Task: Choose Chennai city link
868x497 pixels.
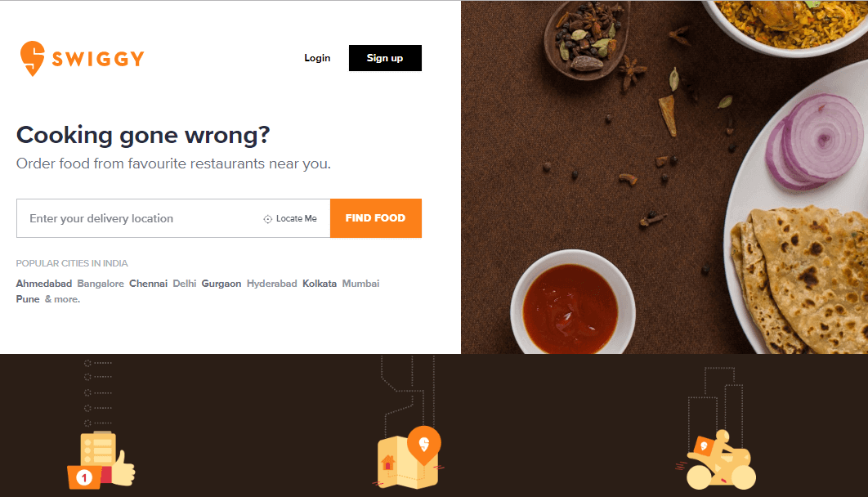Action: tap(149, 284)
